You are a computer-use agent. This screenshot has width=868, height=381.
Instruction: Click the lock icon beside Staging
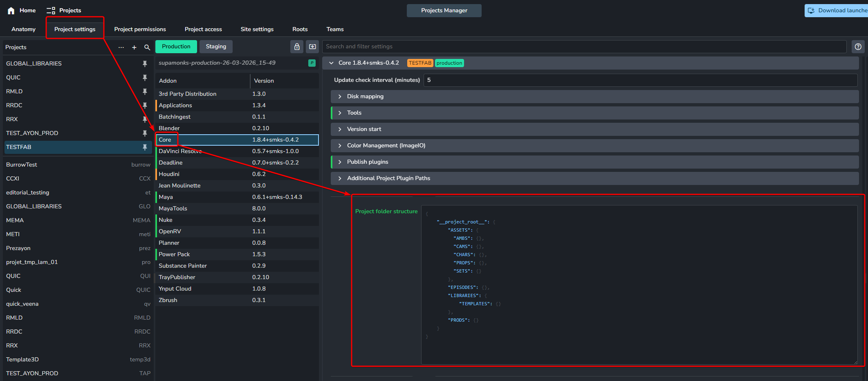[297, 47]
